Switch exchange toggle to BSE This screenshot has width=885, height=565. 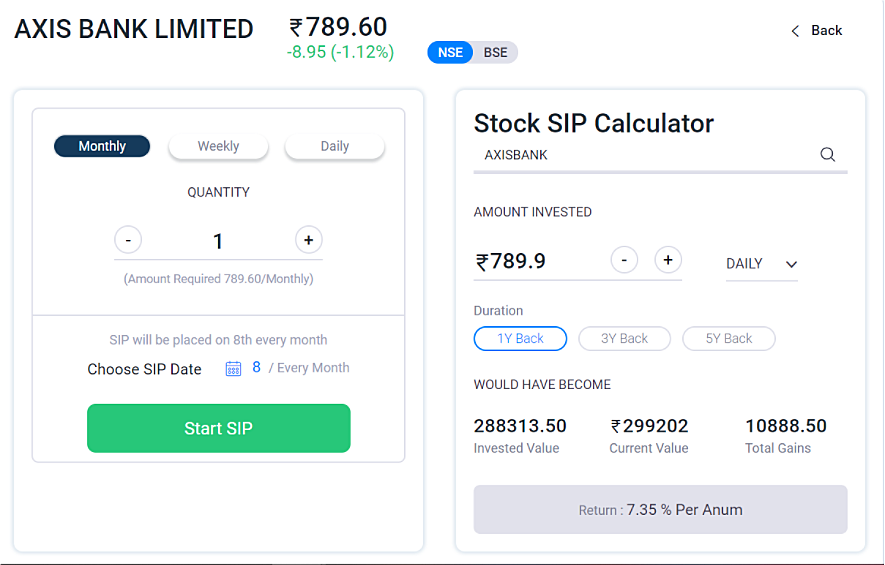pos(496,52)
